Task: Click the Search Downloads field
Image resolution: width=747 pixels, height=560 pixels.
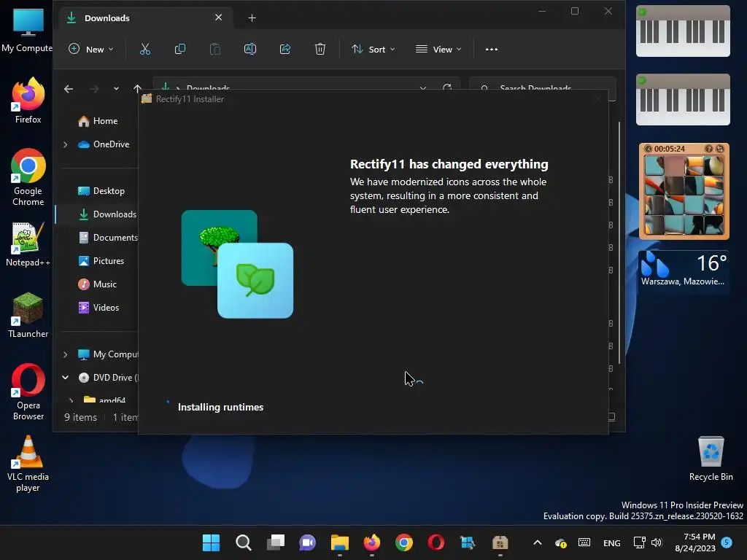Action: pyautogui.click(x=542, y=88)
